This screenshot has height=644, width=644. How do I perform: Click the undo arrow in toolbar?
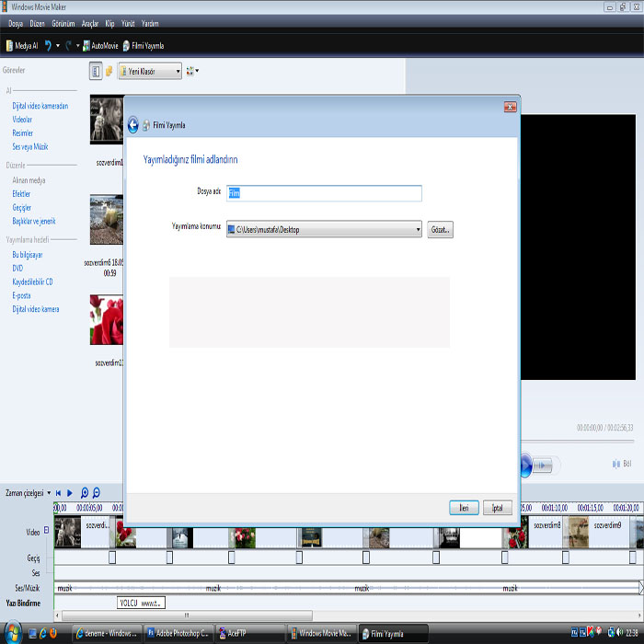point(48,45)
